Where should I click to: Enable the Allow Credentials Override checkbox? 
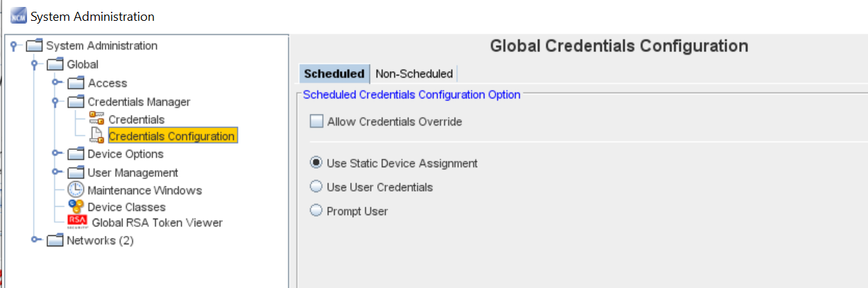click(317, 121)
